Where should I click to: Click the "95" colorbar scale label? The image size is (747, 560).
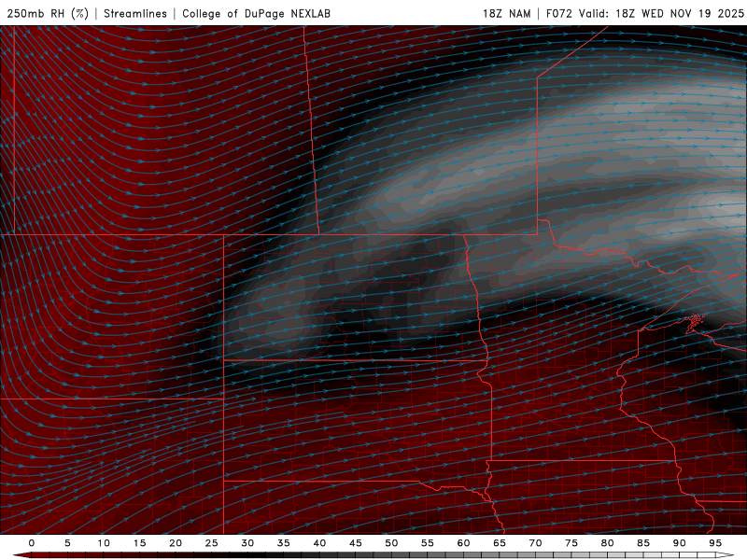tap(715, 543)
